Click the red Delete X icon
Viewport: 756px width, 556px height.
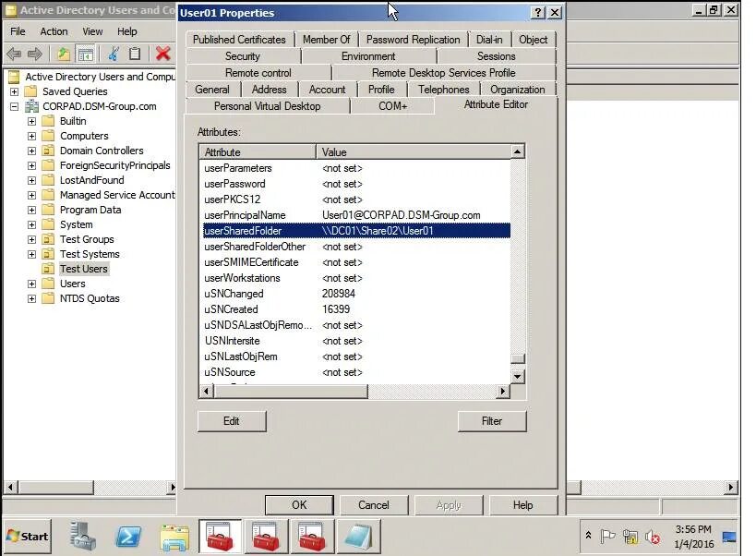(x=163, y=54)
